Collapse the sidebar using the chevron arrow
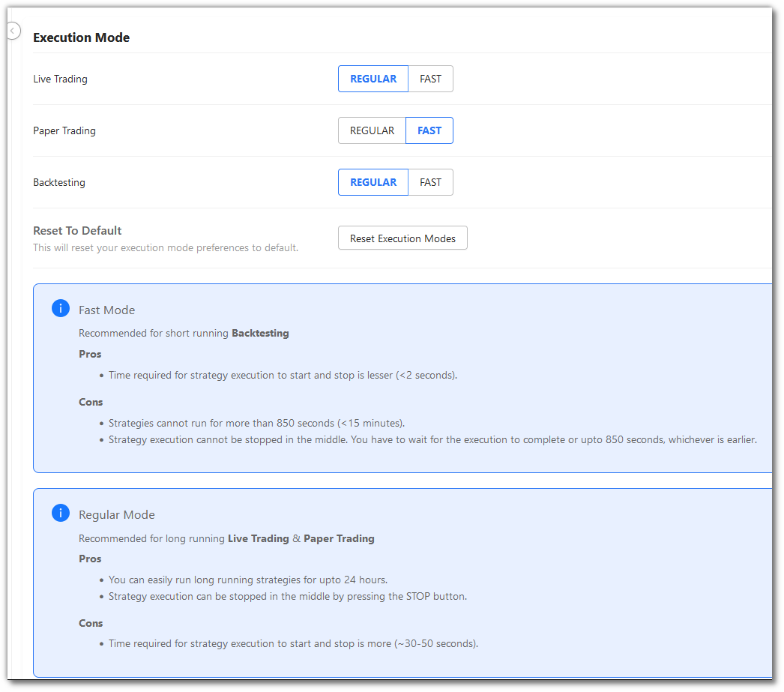This screenshot has width=784, height=692. click(x=13, y=31)
